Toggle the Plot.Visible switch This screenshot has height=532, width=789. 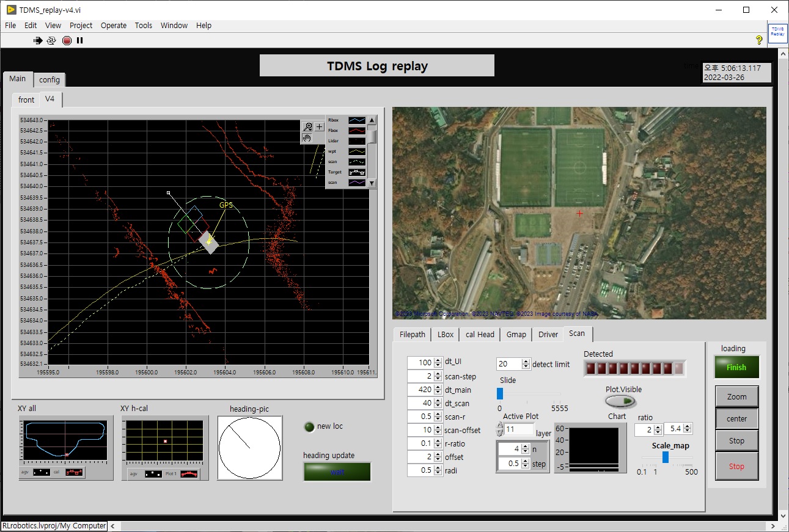[x=620, y=401]
